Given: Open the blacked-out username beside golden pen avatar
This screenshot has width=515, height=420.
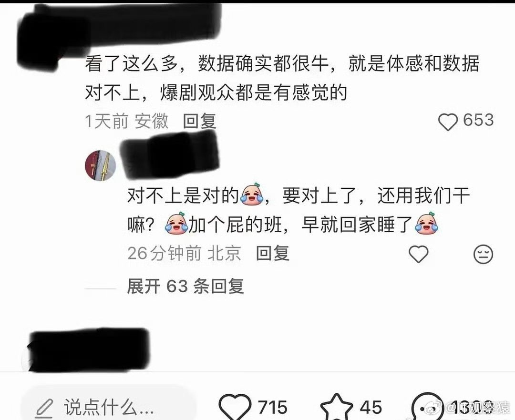Looking at the screenshot, I should tap(170, 155).
